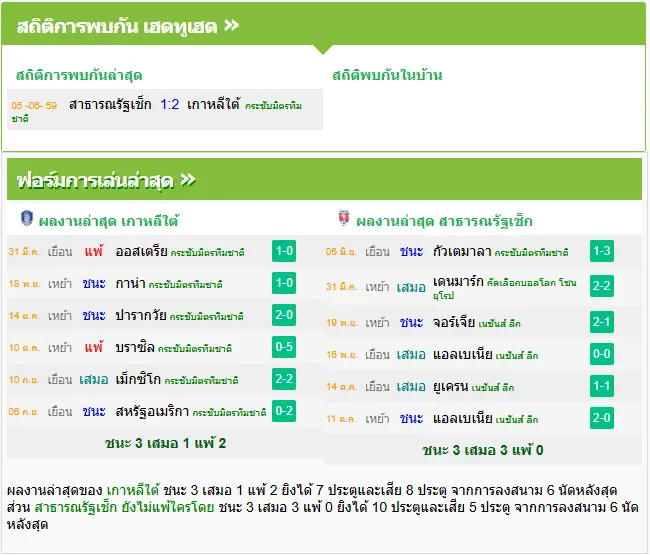Image resolution: width=650 pixels, height=555 pixels.
Task: Click opponent name บราซิล
Action: point(135,347)
